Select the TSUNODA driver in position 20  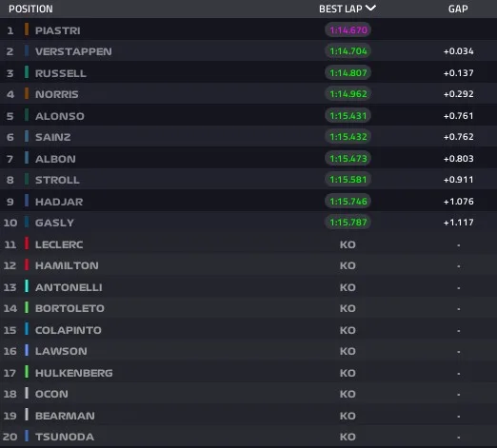[65, 437]
